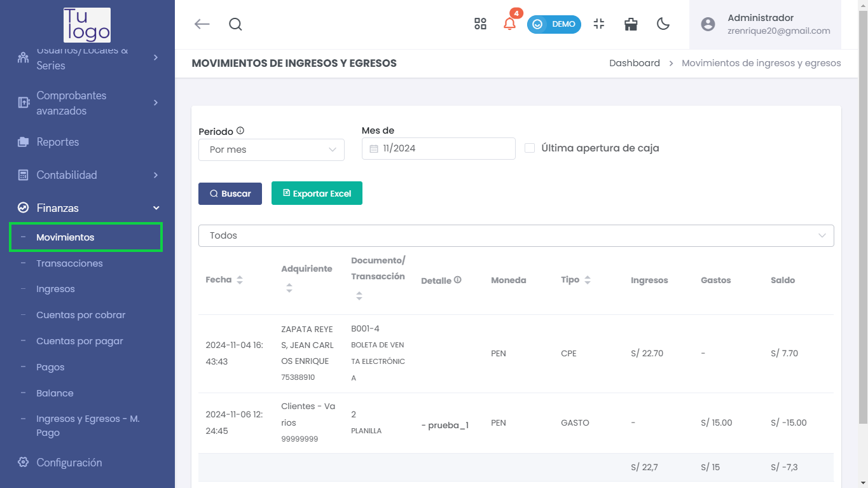Open the 'Todos' filter dropdown
The image size is (868, 488).
pos(516,235)
